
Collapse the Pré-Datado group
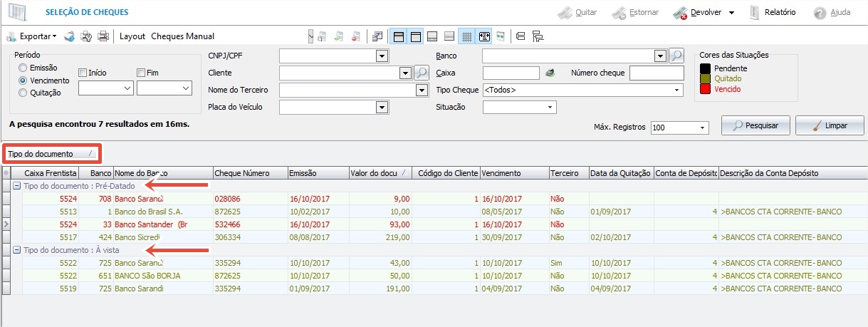click(16, 185)
